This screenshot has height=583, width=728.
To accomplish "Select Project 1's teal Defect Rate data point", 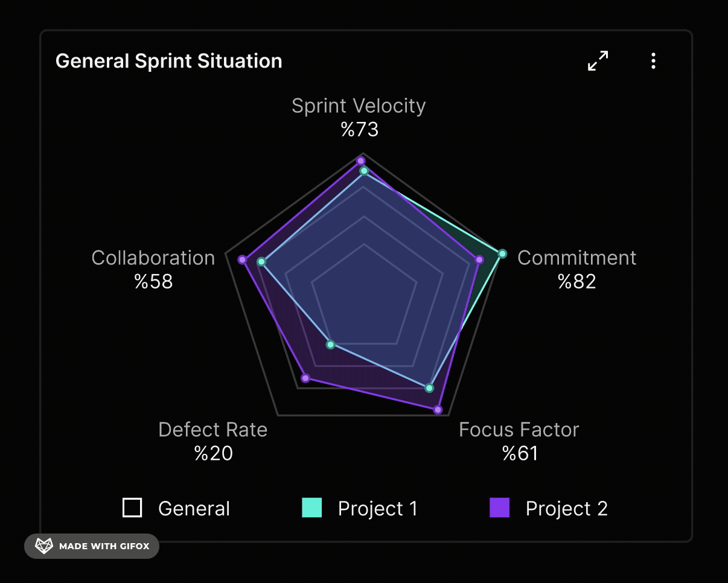I will point(330,345).
